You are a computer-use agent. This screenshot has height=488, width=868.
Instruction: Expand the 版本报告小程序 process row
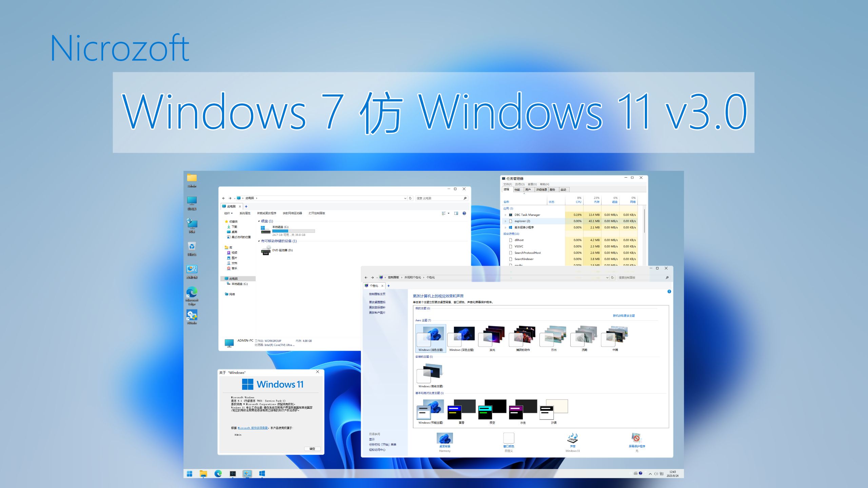tap(505, 227)
